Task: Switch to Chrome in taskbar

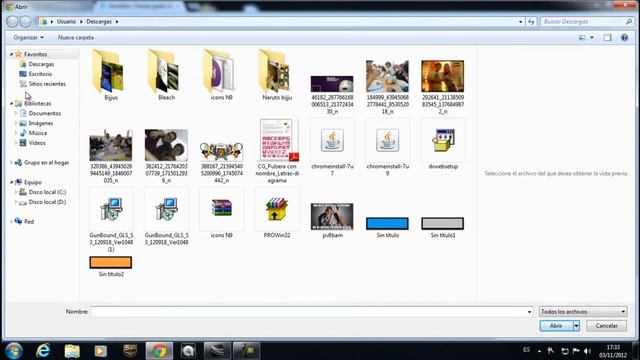Action: coord(160,351)
